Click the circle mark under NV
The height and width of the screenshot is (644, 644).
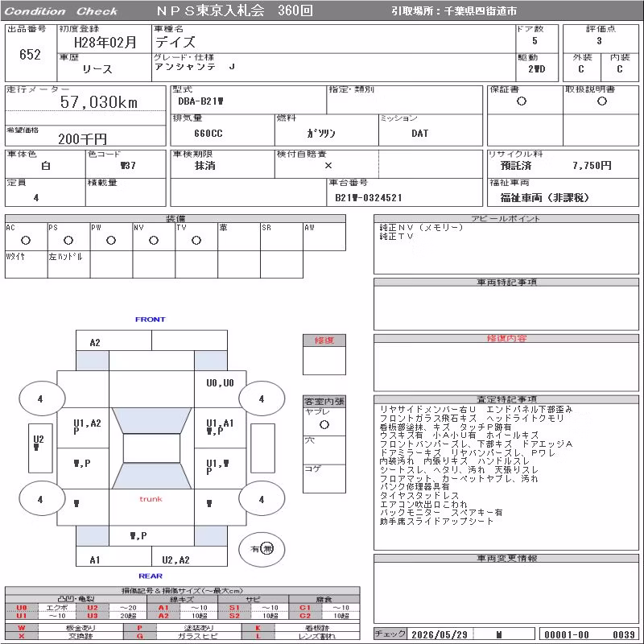(x=154, y=240)
